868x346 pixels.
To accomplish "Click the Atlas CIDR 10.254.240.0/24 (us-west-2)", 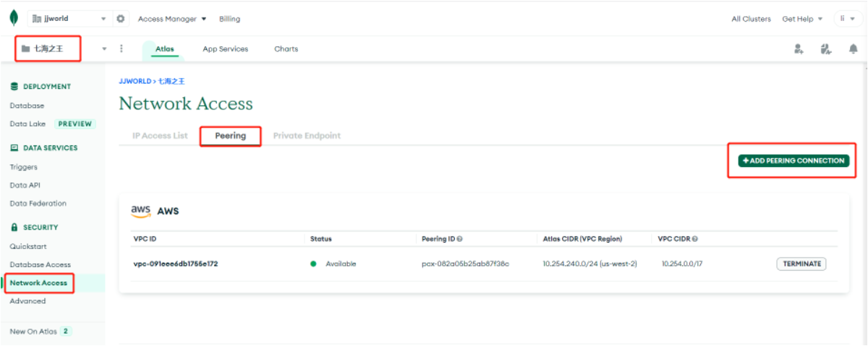I will pos(590,263).
